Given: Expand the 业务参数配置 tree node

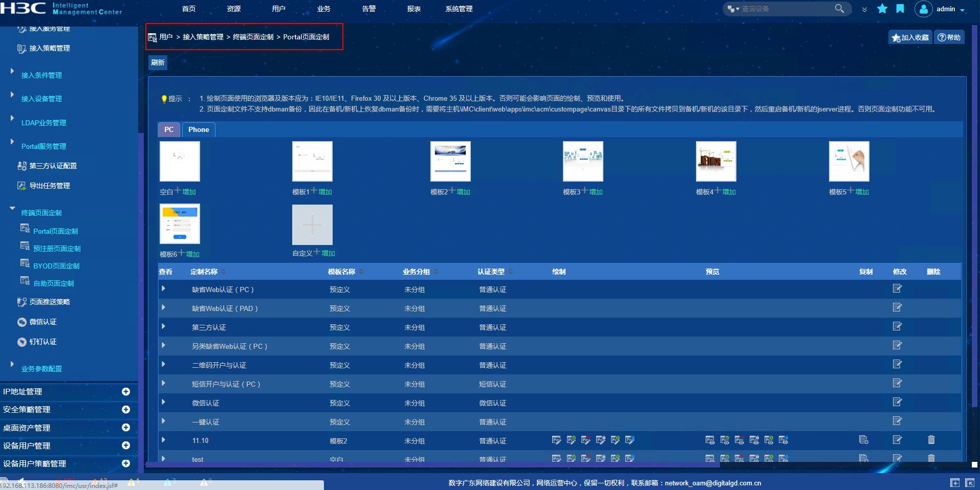Looking at the screenshot, I should (12, 364).
